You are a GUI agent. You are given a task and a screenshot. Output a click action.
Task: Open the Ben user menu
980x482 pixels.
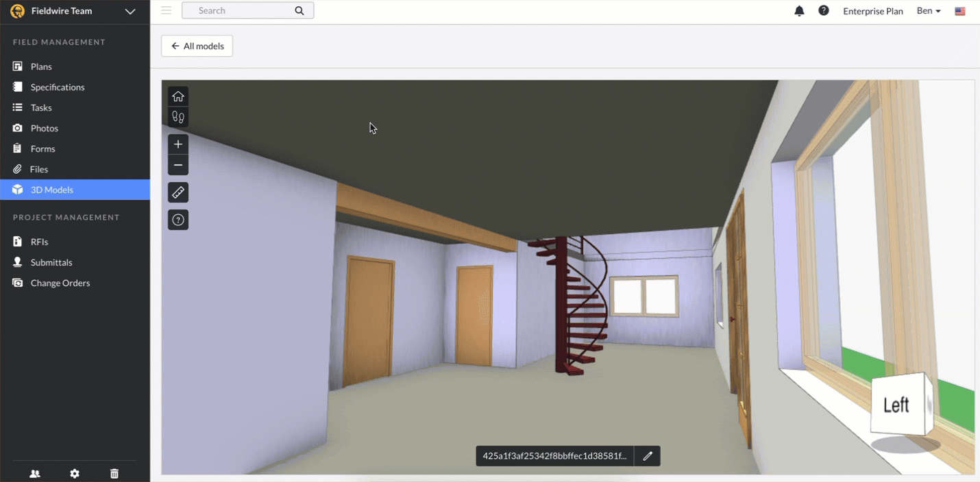(929, 11)
